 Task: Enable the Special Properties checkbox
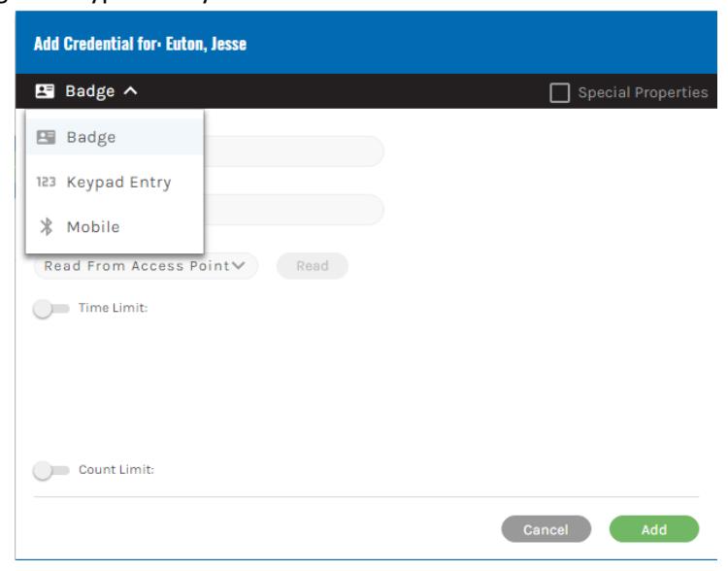click(559, 92)
